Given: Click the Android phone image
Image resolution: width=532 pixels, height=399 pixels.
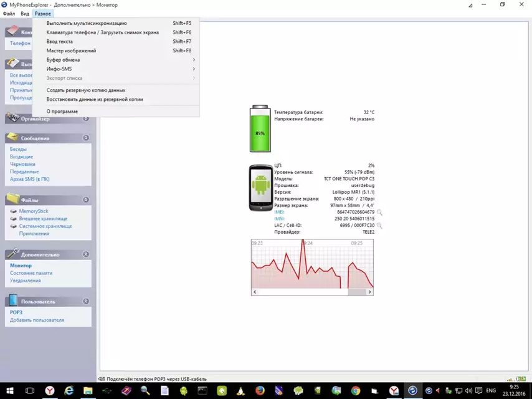Looking at the screenshot, I should pos(261,188).
